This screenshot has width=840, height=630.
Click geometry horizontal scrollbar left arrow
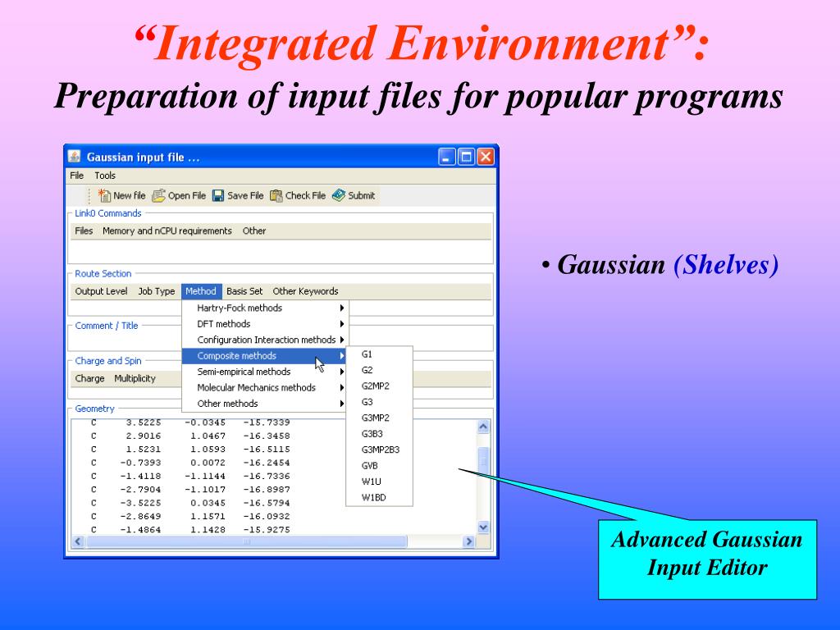78,541
